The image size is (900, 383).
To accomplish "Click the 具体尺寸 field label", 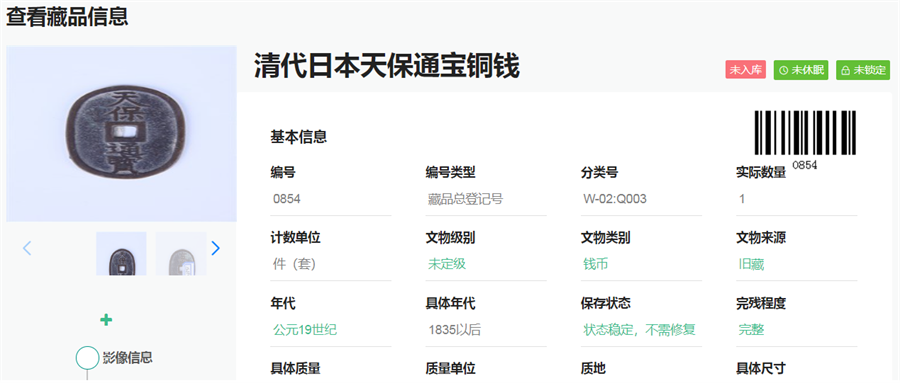I will pos(761,368).
